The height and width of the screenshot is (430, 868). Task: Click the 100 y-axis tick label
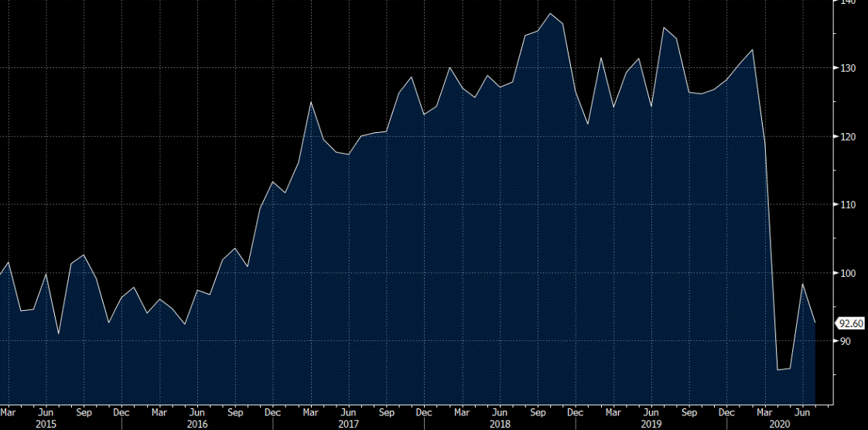click(x=849, y=273)
